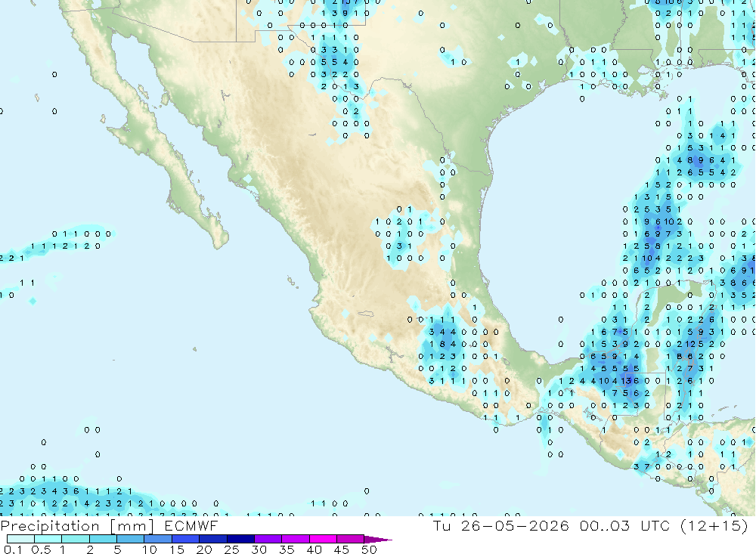Click the legend label '20'
Viewport: 756px width, 554px height.
[204, 549]
